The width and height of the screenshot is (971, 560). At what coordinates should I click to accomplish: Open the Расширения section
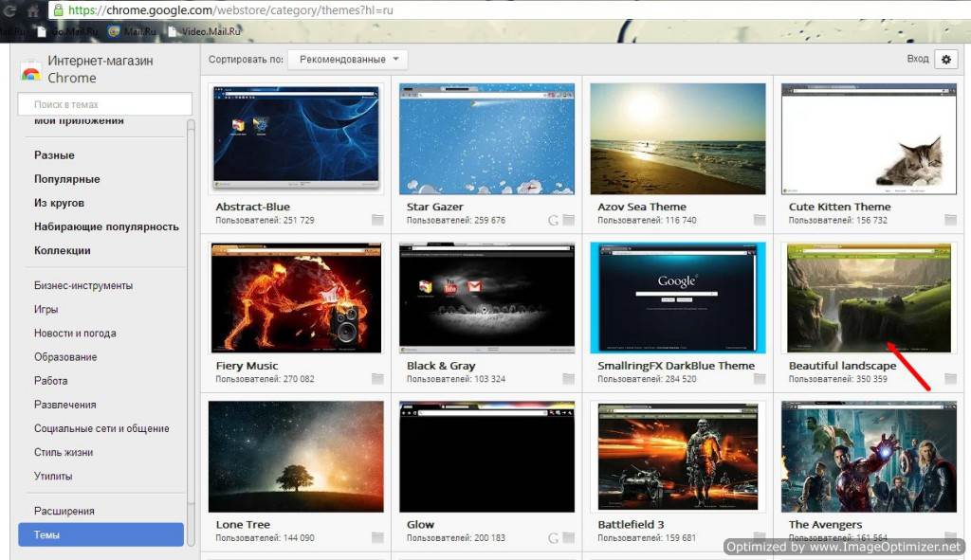64,511
